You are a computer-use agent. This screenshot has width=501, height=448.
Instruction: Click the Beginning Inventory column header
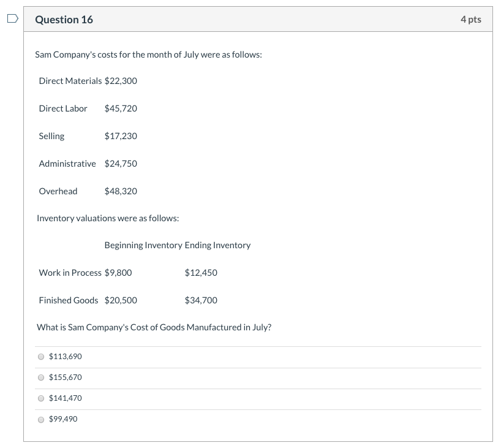[143, 245]
